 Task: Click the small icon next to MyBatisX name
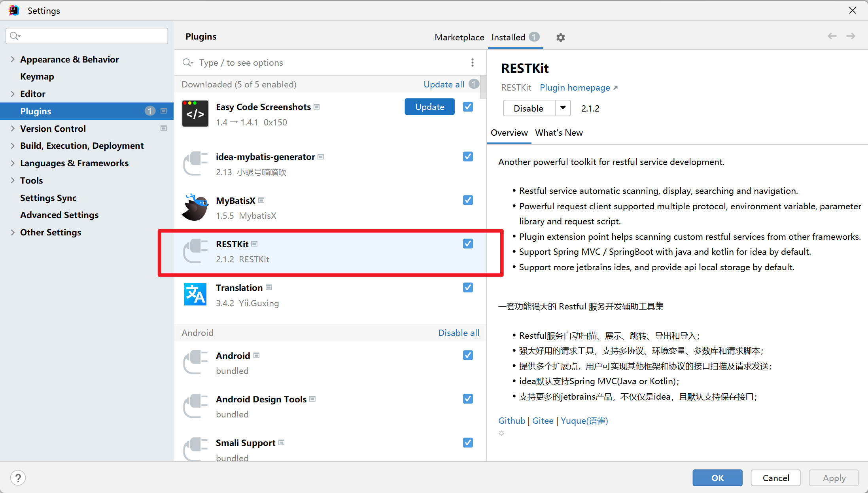coord(261,200)
